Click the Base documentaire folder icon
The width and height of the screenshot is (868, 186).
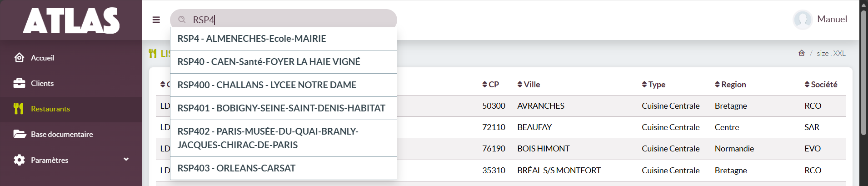tap(19, 134)
